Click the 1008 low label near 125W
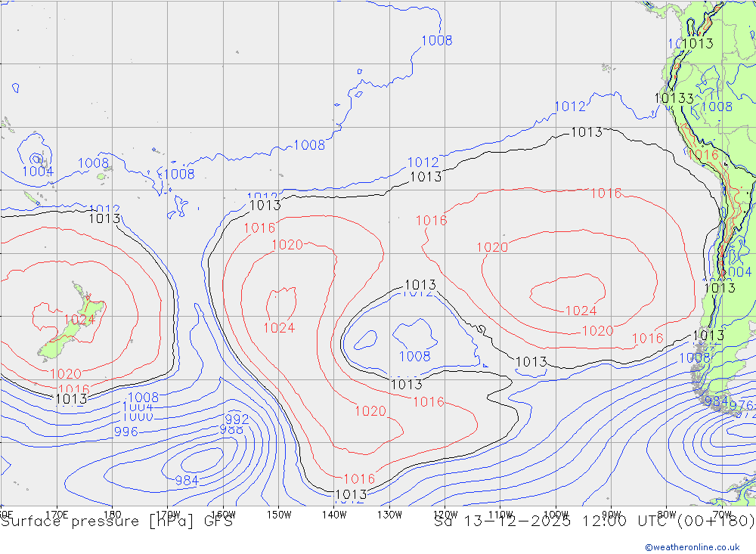756x554 pixels. point(414,356)
